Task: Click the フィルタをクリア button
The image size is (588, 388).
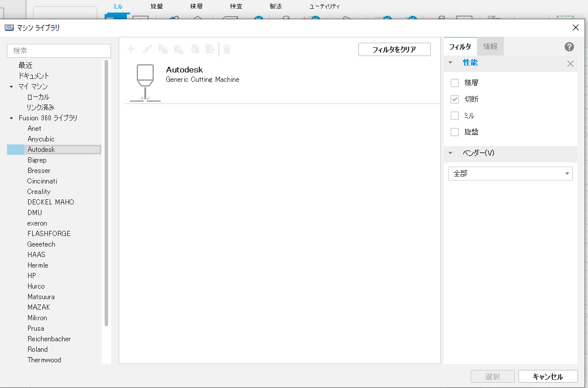Action: 394,50
